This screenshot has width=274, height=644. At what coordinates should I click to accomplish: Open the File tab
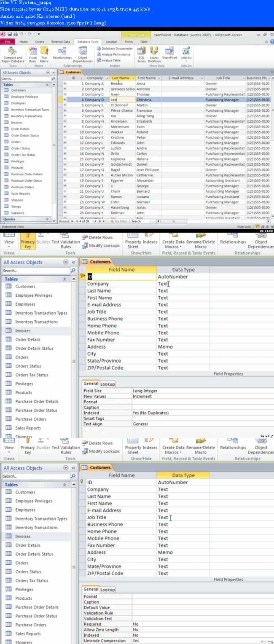pyautogui.click(x=8, y=42)
